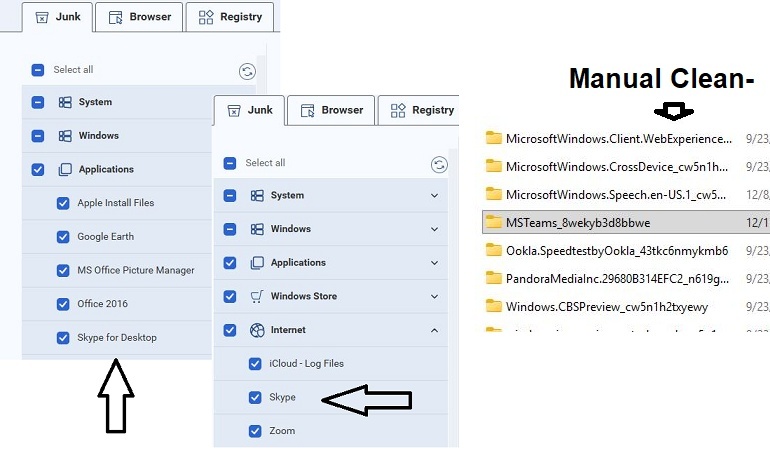770x453 pixels.
Task: Toggle Windows checkbox in the left panel
Action: point(38,136)
